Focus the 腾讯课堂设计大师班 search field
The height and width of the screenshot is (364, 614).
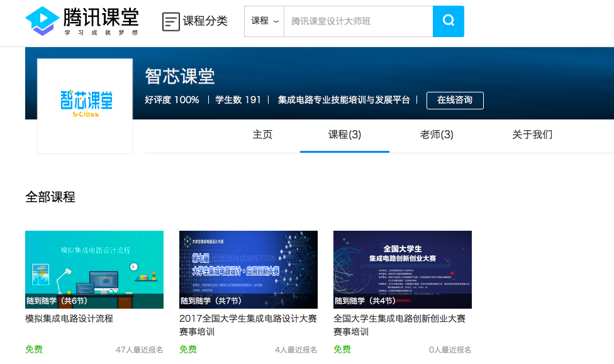point(359,21)
